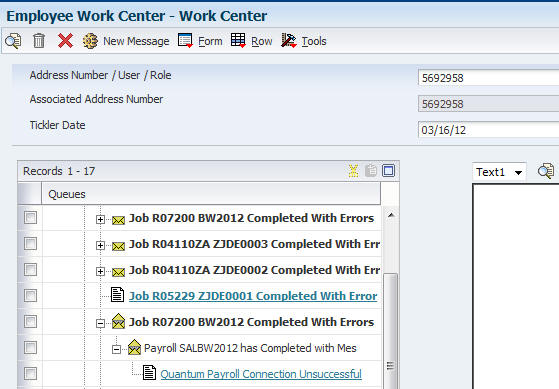
Task: Click the red X Close icon
Action: point(65,41)
